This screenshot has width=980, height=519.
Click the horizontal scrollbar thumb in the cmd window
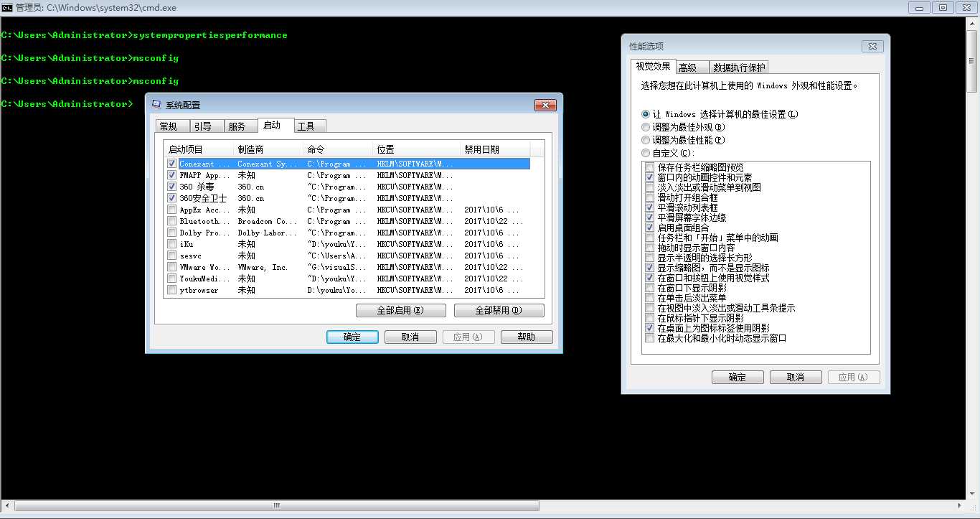coord(276,505)
